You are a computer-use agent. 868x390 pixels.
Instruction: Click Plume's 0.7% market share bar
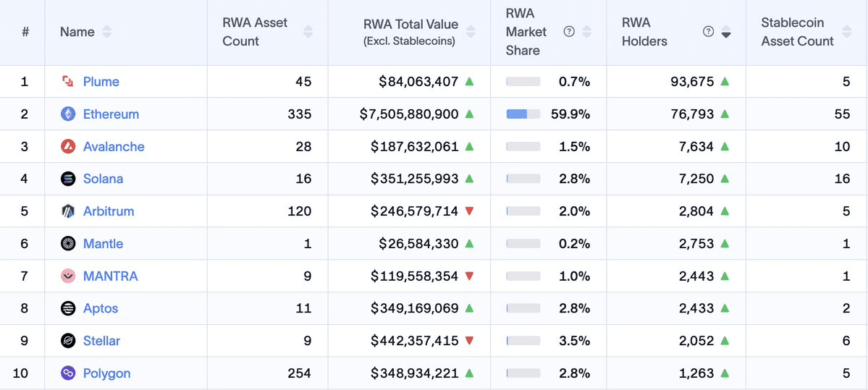coord(523,82)
